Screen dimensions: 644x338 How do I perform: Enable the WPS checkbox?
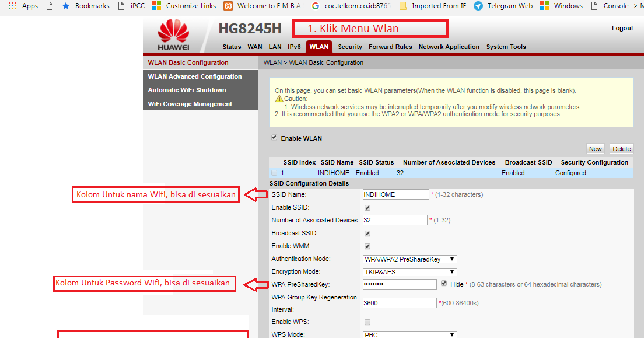tap(367, 322)
